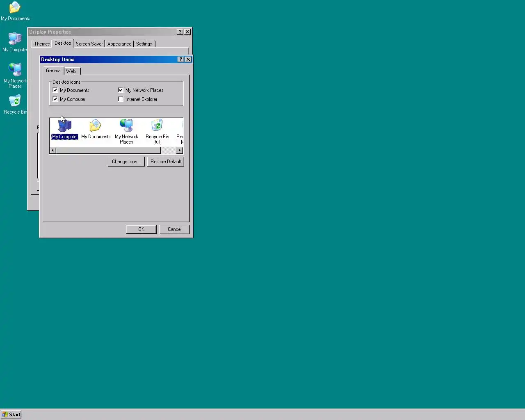Screen dimensions: 525x420
Task: Open the Start menu
Action: [11, 415]
